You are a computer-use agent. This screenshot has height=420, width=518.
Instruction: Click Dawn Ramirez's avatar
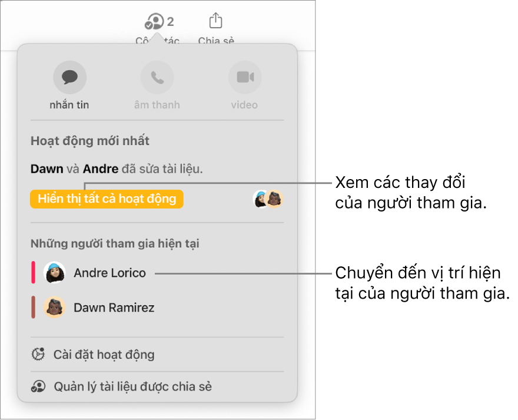55,307
